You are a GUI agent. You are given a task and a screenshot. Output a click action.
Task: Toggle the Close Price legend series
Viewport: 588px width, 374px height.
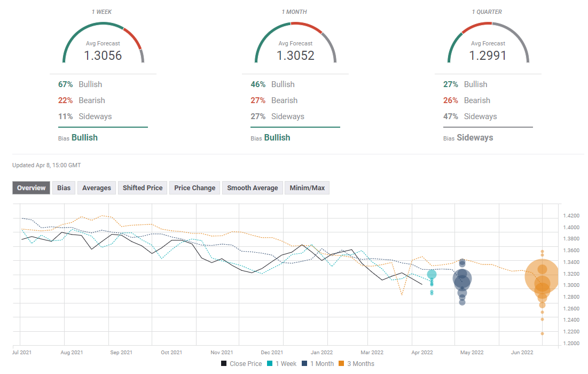coord(241,364)
